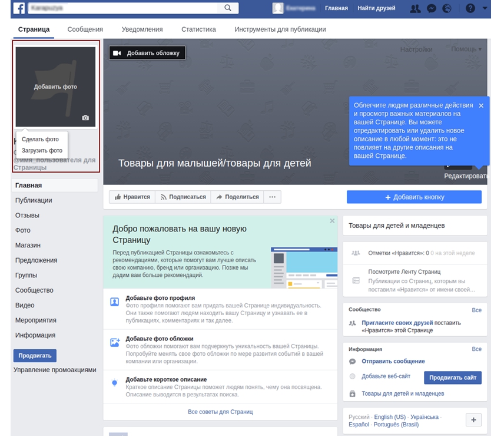Dismiss the welcome page card
Image resolution: width=504 pixels, height=437 pixels.
(332, 221)
